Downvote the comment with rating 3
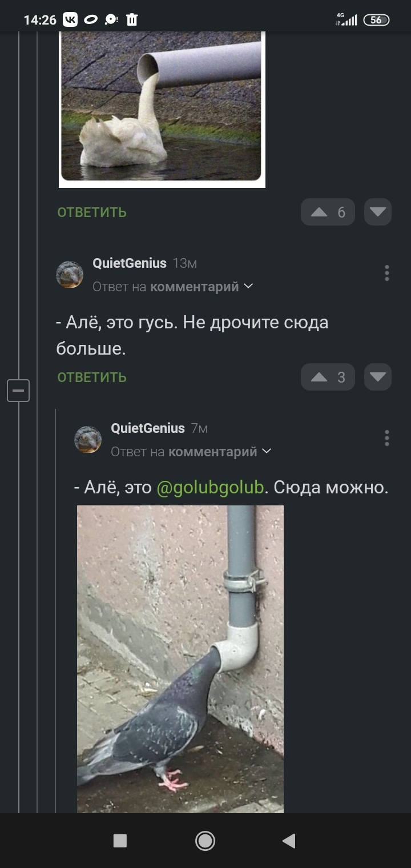 pyautogui.click(x=377, y=377)
